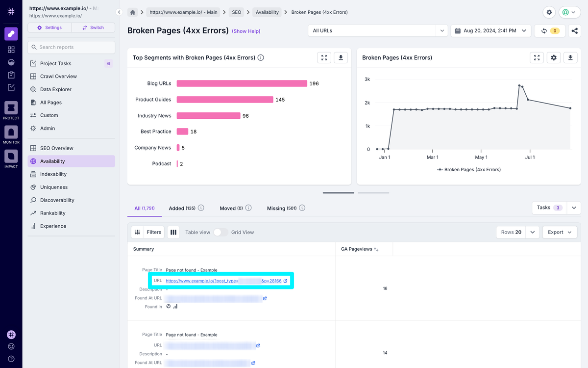Viewport: 588px width, 368px height.
Task: Click the Availability breadcrumb
Action: click(268, 12)
